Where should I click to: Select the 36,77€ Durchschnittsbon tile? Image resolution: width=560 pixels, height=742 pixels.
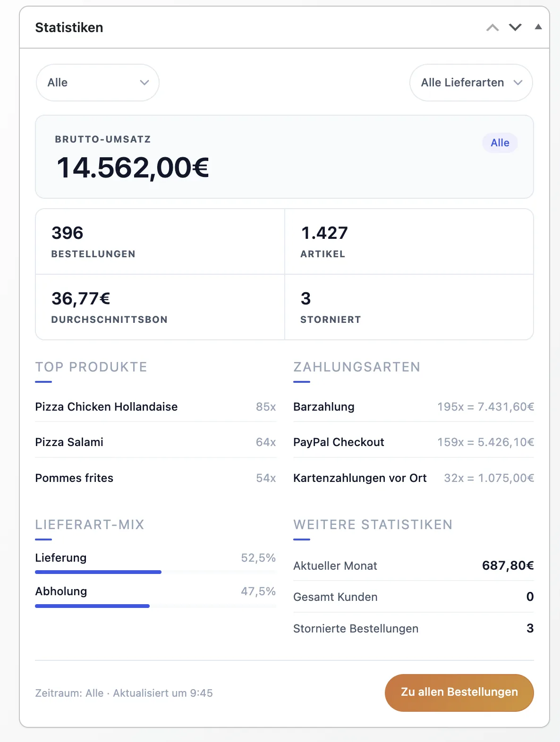coord(160,307)
